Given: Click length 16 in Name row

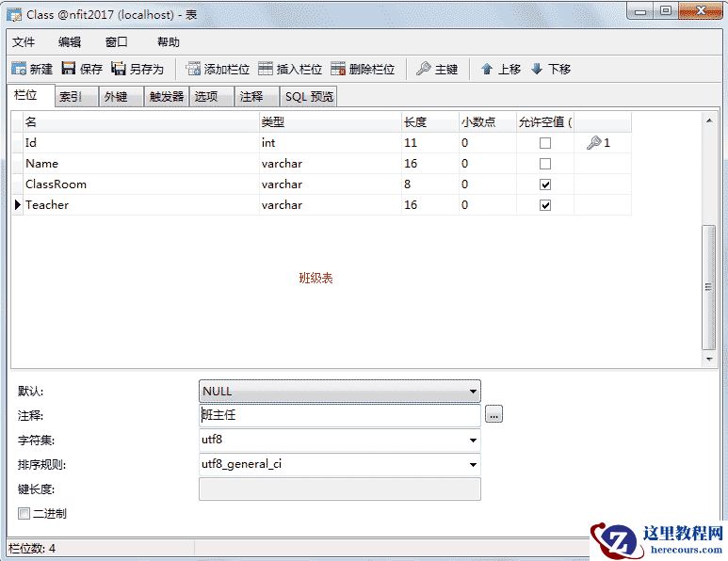Looking at the screenshot, I should (430, 164).
